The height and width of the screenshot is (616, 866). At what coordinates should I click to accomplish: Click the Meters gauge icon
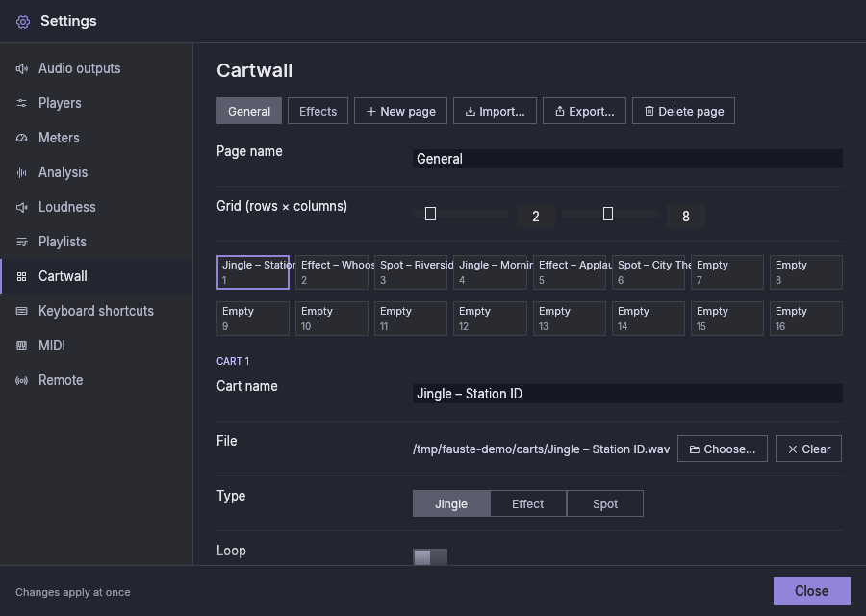point(21,138)
